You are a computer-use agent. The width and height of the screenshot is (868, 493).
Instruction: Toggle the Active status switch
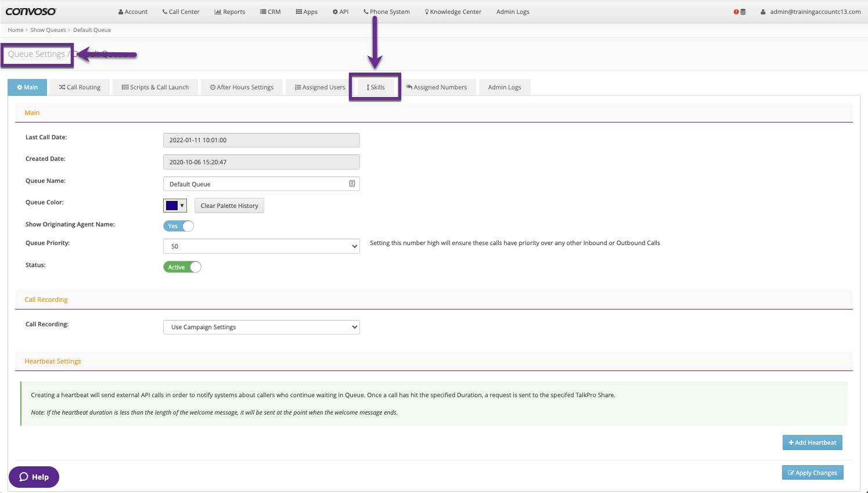[182, 267]
